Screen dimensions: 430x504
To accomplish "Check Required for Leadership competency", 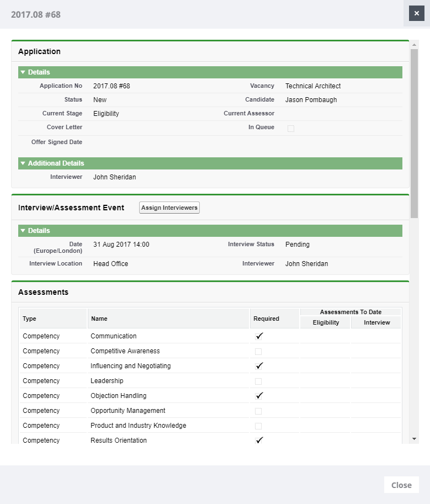I will (x=258, y=381).
